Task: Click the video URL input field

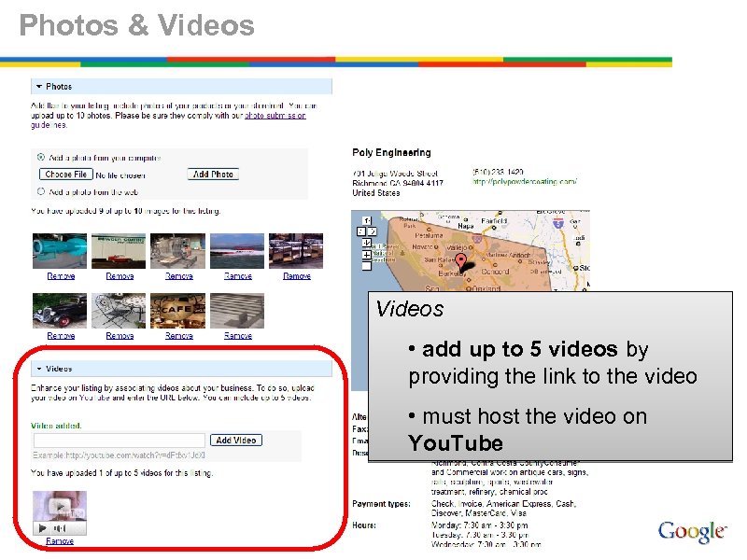Action: 118,440
